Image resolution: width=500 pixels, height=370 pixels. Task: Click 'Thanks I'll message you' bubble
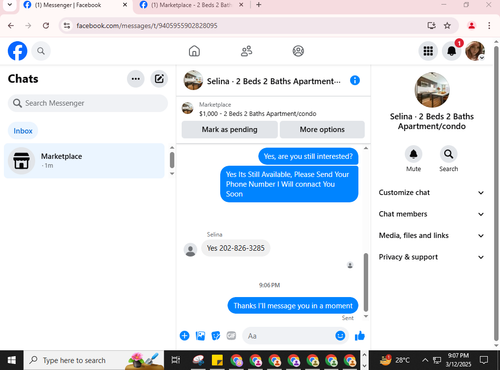point(293,306)
